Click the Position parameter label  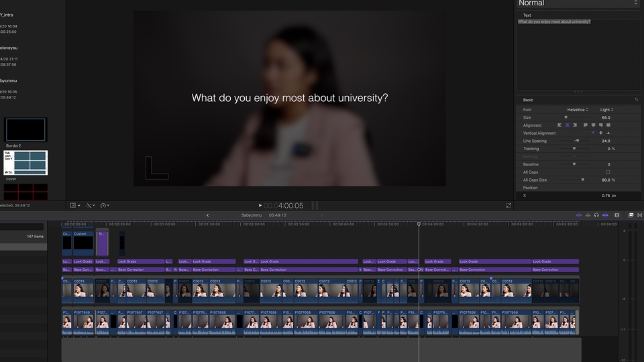click(530, 188)
